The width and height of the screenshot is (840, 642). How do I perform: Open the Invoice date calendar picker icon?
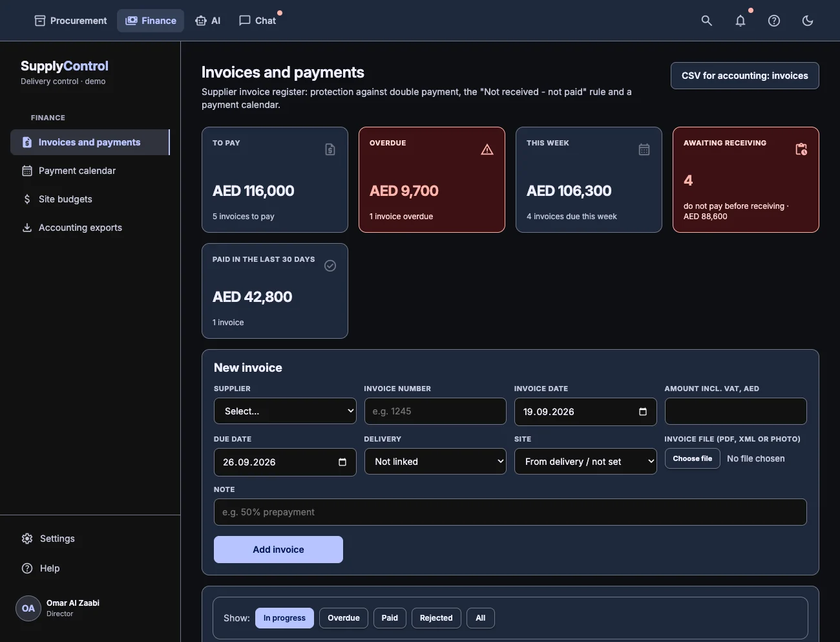tap(643, 412)
